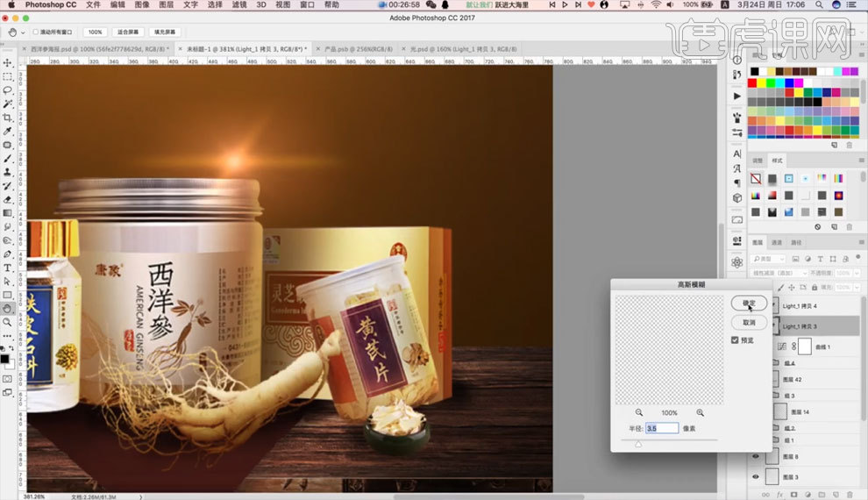868x500 pixels.
Task: Open the blend mode dropdown 线性减淡
Action: (779, 273)
